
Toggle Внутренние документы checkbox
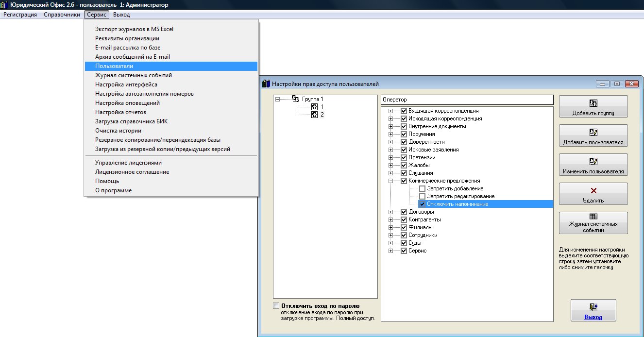[404, 126]
